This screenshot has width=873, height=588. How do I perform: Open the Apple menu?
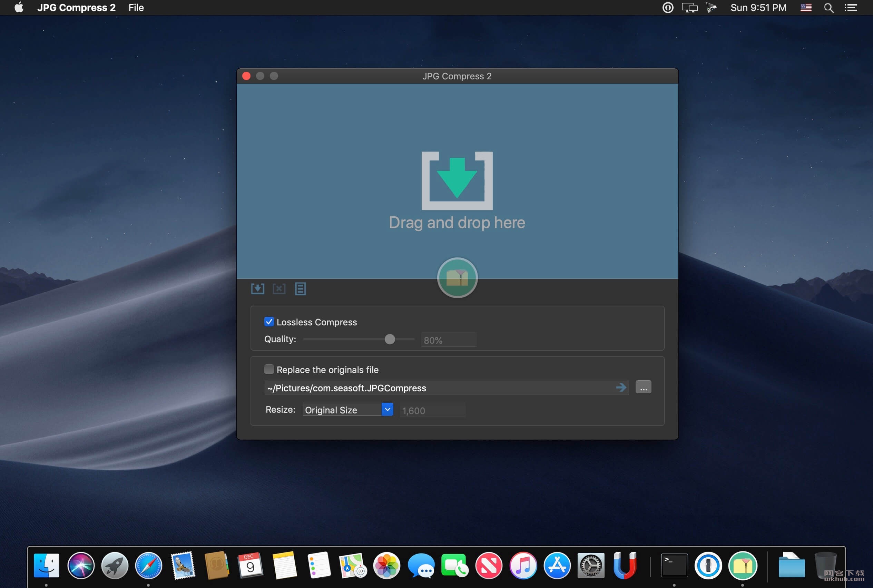tap(19, 8)
